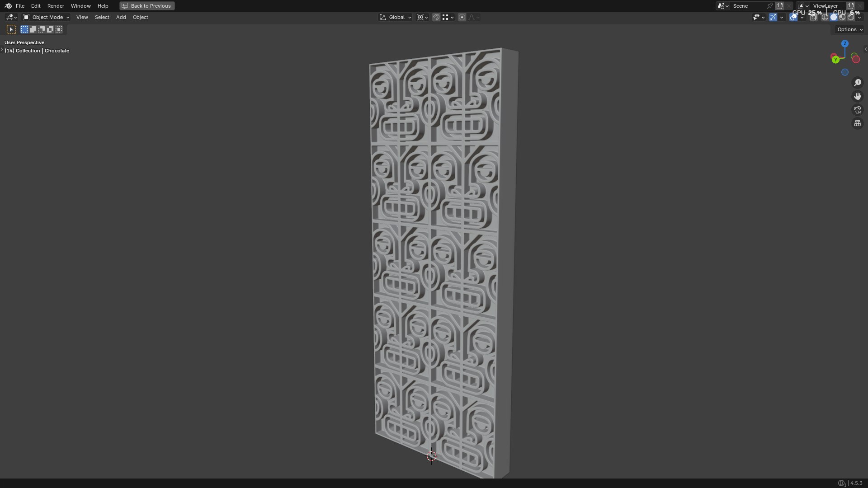Click the new Scene copy icon
Viewport: 868px width, 488px height.
click(x=780, y=6)
